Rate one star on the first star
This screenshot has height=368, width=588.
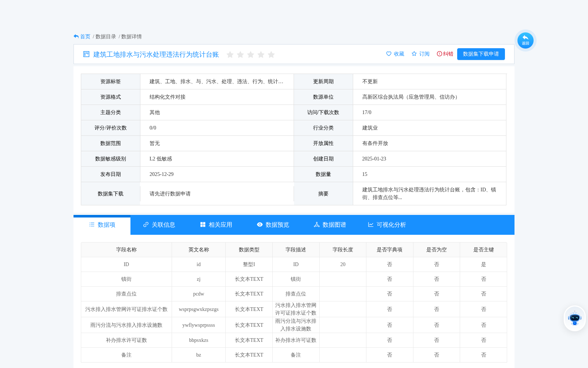(230, 54)
